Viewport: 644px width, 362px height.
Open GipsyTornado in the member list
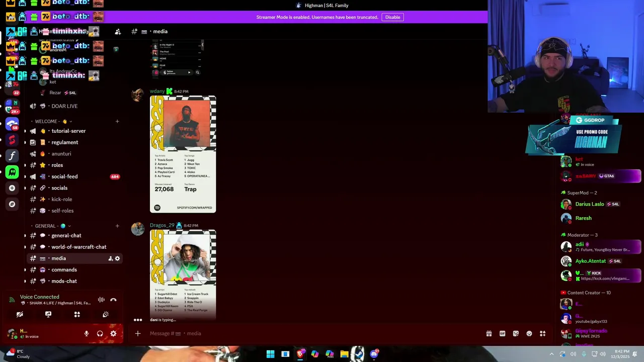click(600, 333)
